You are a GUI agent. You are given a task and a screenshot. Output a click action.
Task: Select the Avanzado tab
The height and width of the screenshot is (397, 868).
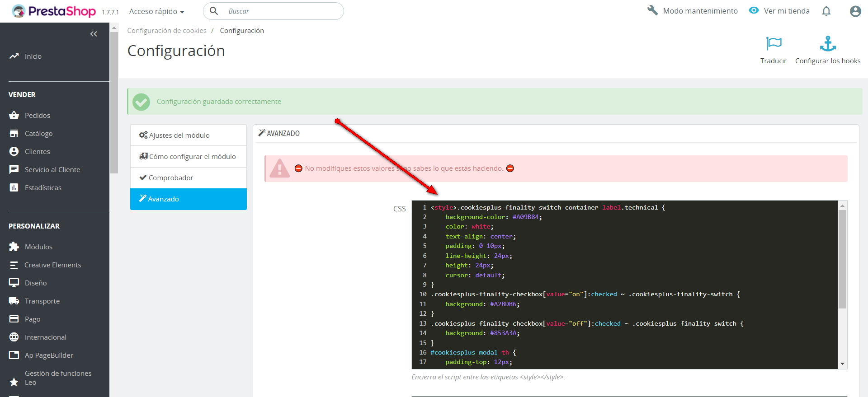[189, 199]
